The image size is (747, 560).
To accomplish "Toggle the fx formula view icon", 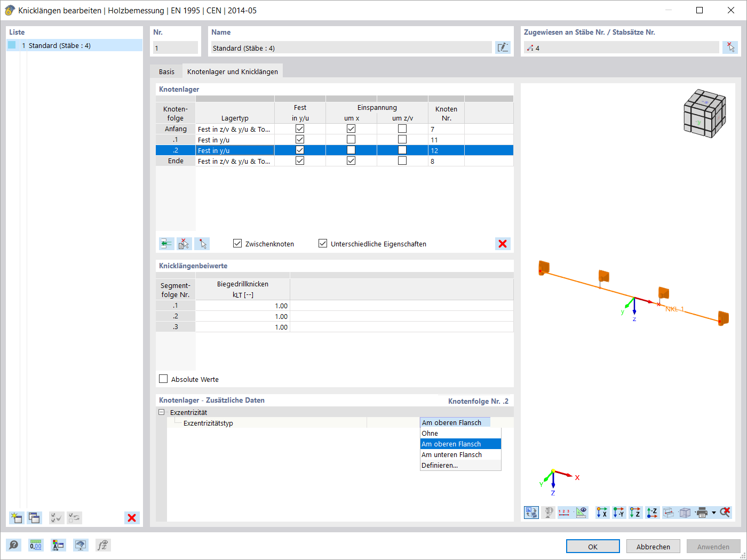I will [x=103, y=545].
